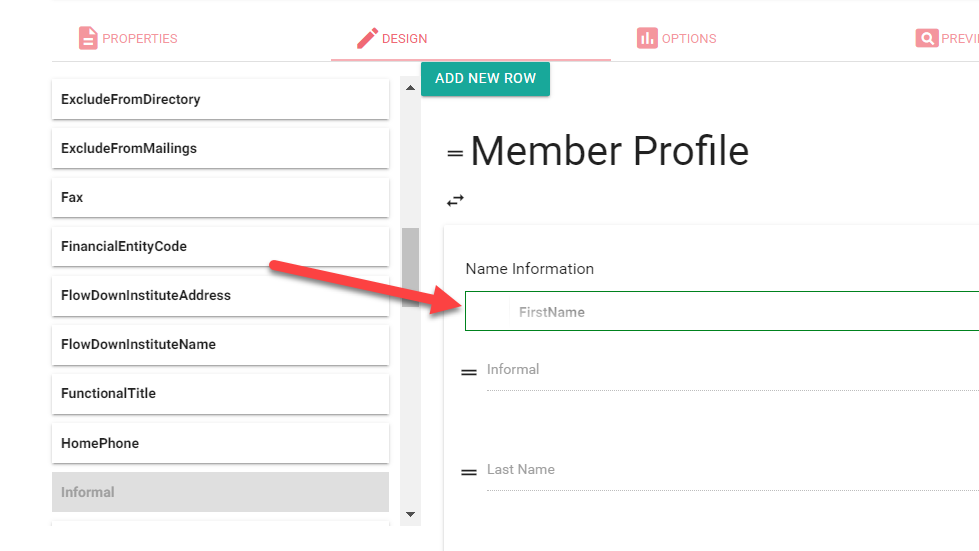Click the swap arrows icon below title
This screenshot has width=979, height=551.
click(x=455, y=200)
